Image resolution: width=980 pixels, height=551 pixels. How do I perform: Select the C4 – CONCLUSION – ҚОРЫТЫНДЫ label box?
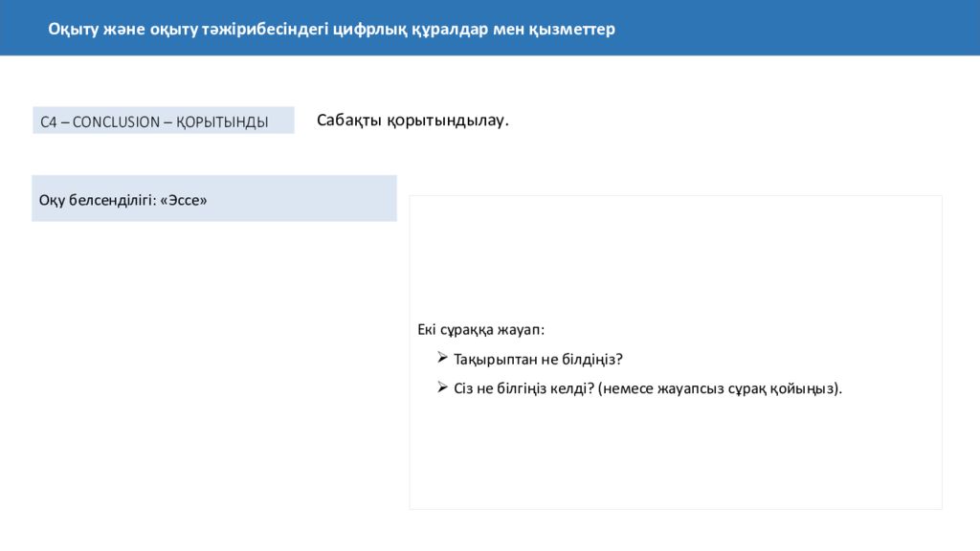tap(163, 121)
